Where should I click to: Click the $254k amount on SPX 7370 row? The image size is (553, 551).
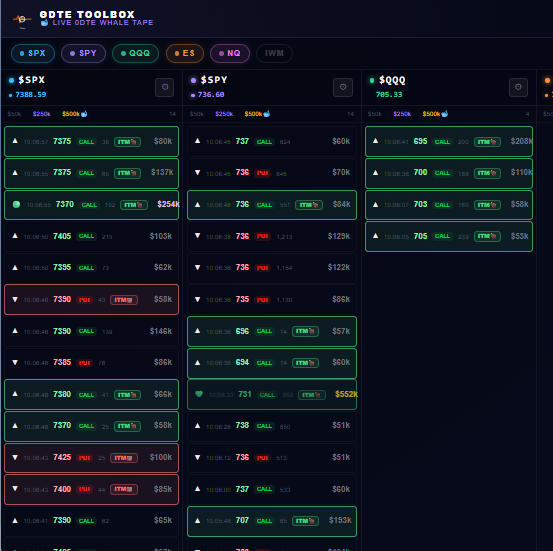click(x=168, y=204)
